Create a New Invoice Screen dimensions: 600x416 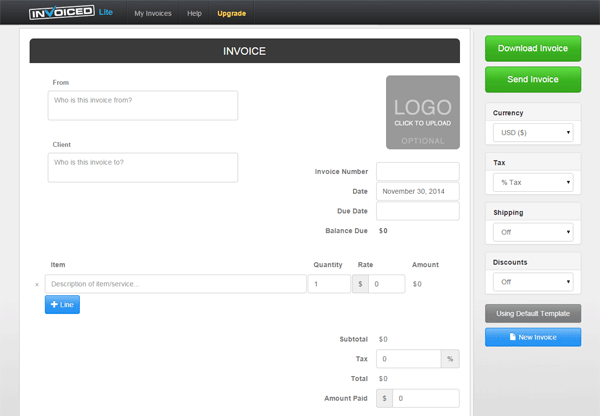[533, 337]
